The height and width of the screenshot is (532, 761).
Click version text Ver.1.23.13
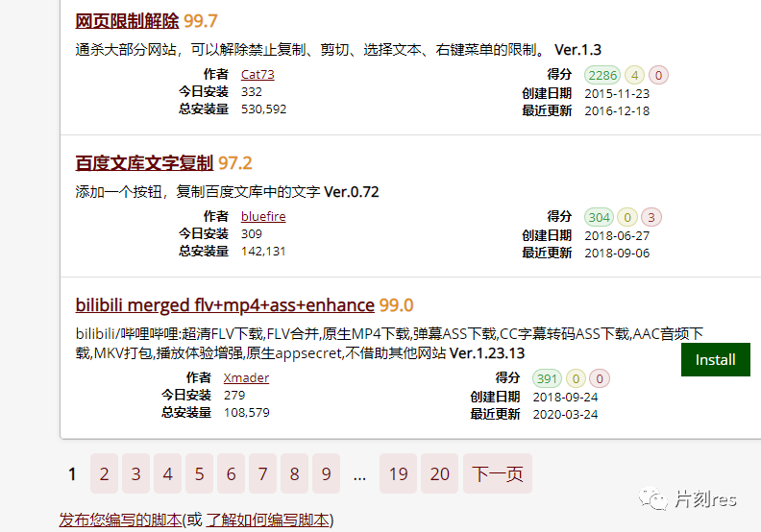click(487, 353)
